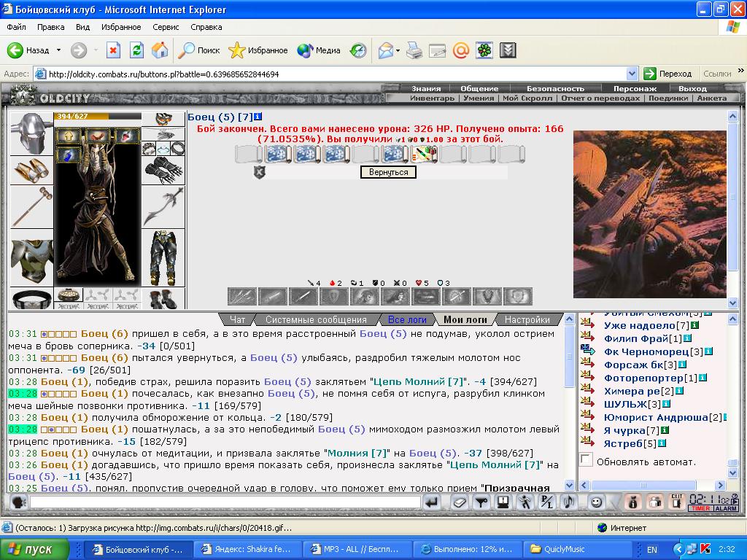
Task: Click the chat message input field
Action: 225,502
